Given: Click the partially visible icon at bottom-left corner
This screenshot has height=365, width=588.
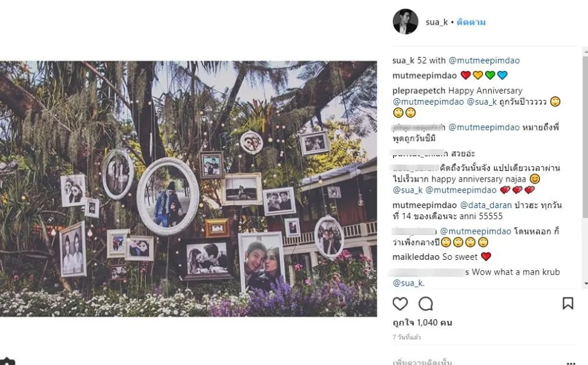Looking at the screenshot, I should point(7,361).
